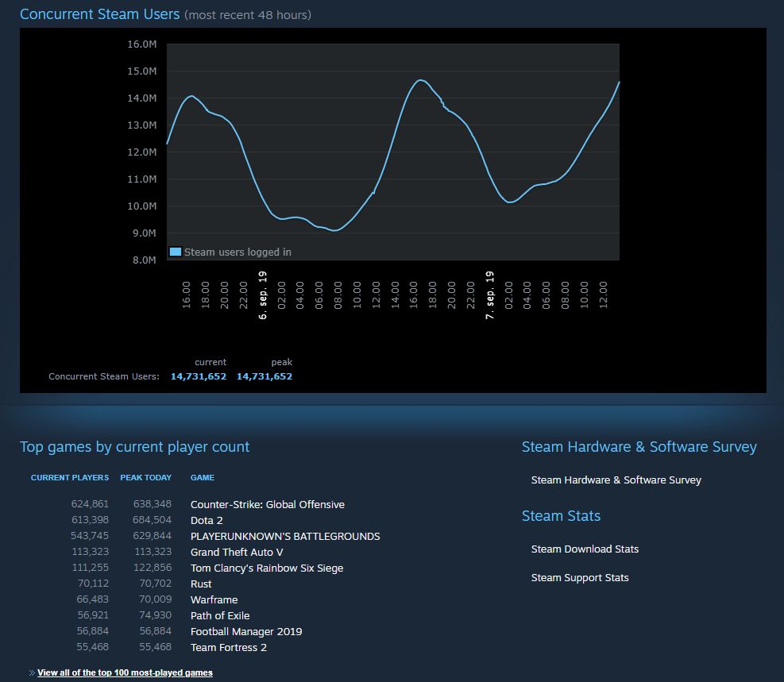Click the 638,348 peak today value

tap(153, 504)
